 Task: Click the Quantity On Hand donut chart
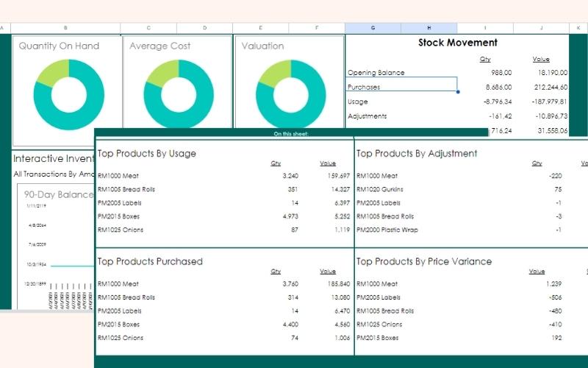pyautogui.click(x=68, y=92)
